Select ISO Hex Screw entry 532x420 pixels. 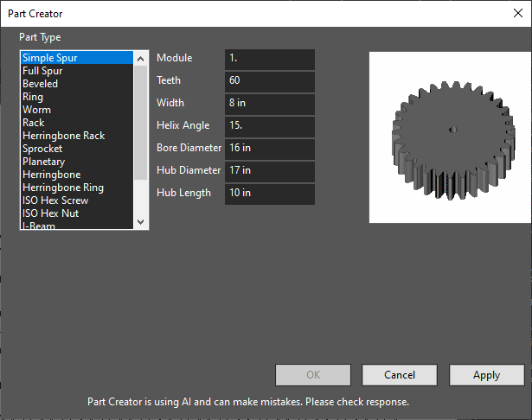coord(77,200)
